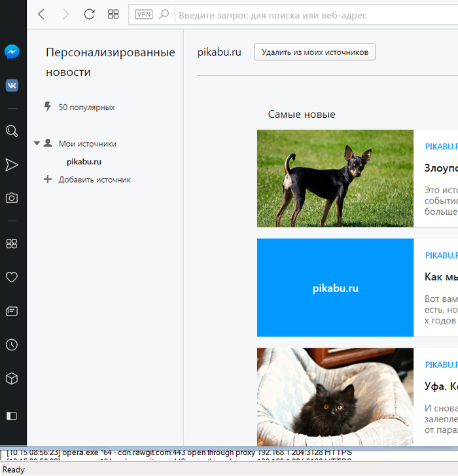
Task: Open Speed Dial grid icon in sidebar
Action: (12, 244)
